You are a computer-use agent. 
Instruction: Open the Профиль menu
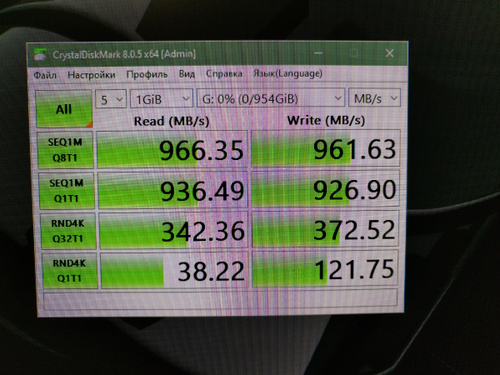[x=147, y=74]
